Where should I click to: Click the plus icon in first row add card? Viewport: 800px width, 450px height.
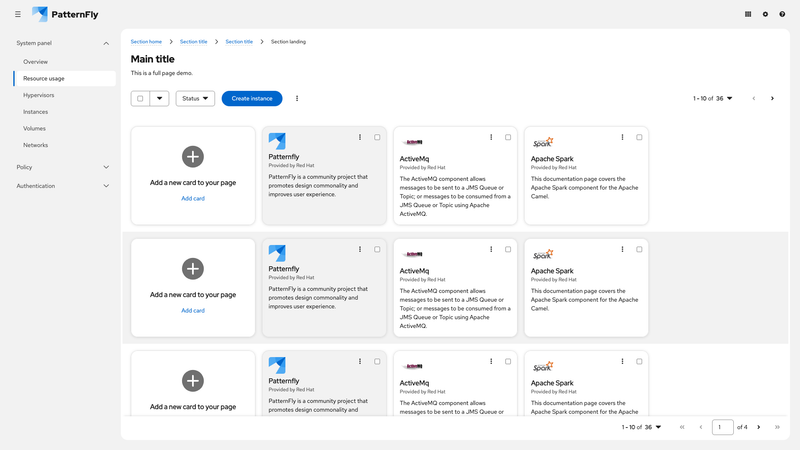(x=193, y=157)
